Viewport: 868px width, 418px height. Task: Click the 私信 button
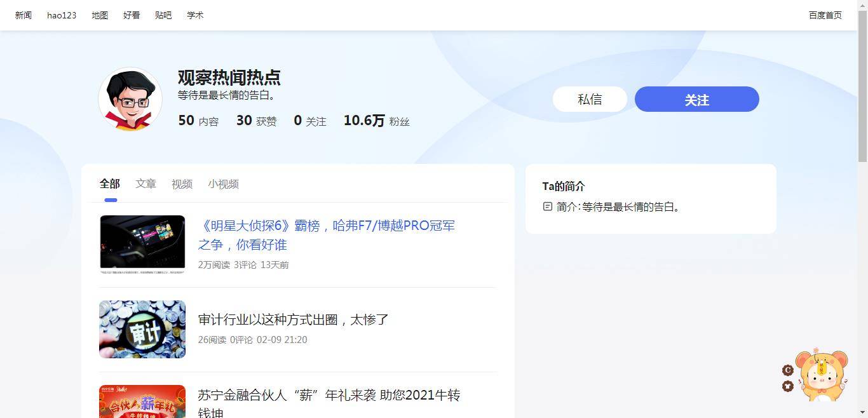(x=590, y=99)
